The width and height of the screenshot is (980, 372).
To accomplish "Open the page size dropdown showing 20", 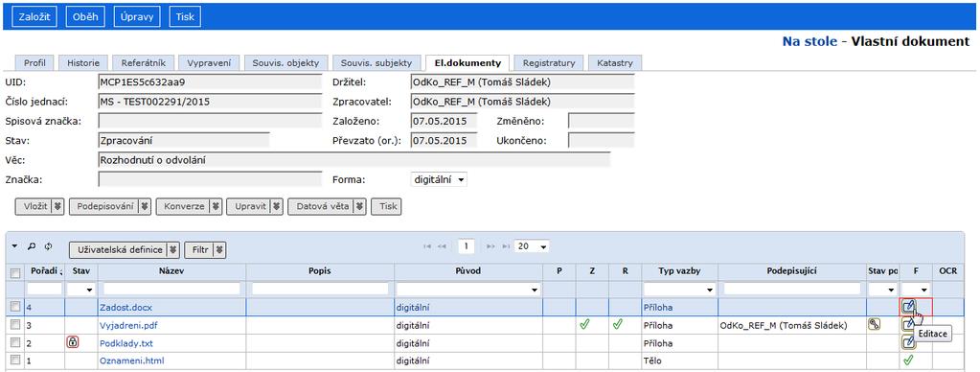I will tap(533, 246).
